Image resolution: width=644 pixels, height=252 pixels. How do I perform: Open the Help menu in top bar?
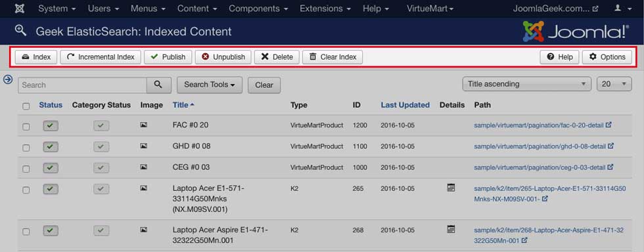click(375, 9)
